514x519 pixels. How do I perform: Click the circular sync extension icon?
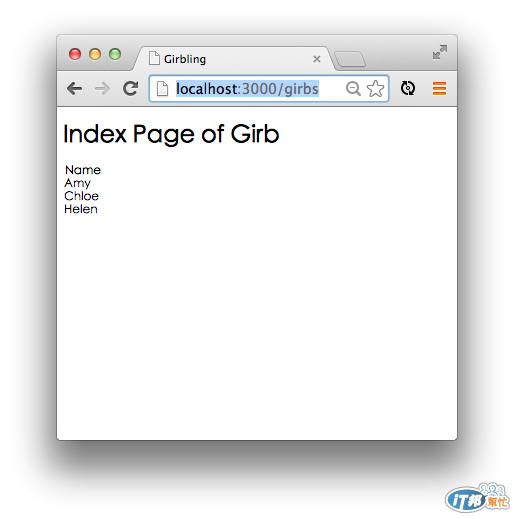[408, 88]
